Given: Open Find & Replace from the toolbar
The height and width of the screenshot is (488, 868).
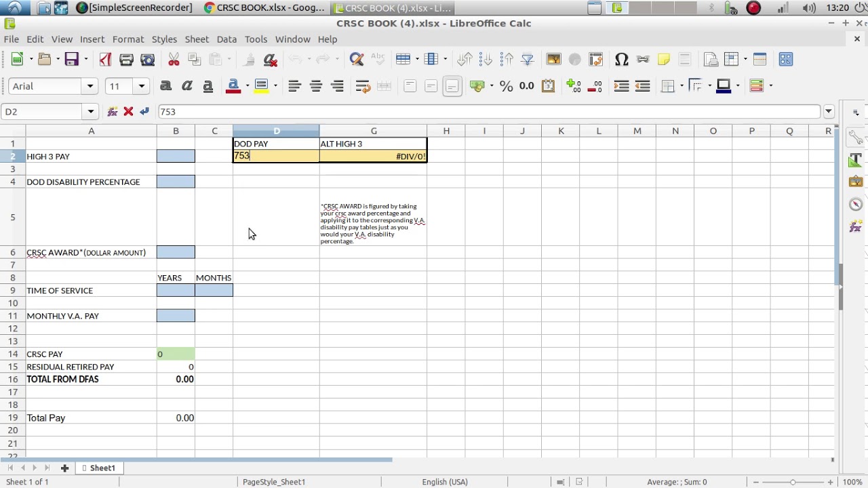Looking at the screenshot, I should (357, 60).
